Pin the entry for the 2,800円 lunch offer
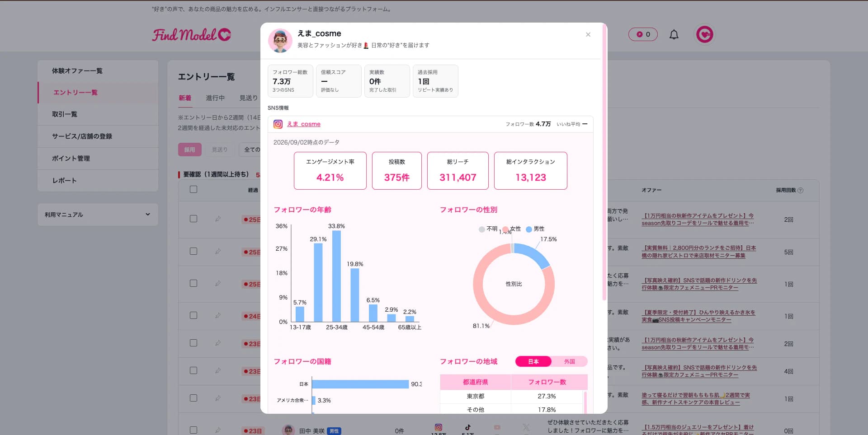Screen dimensions: 868x435 (x=218, y=251)
